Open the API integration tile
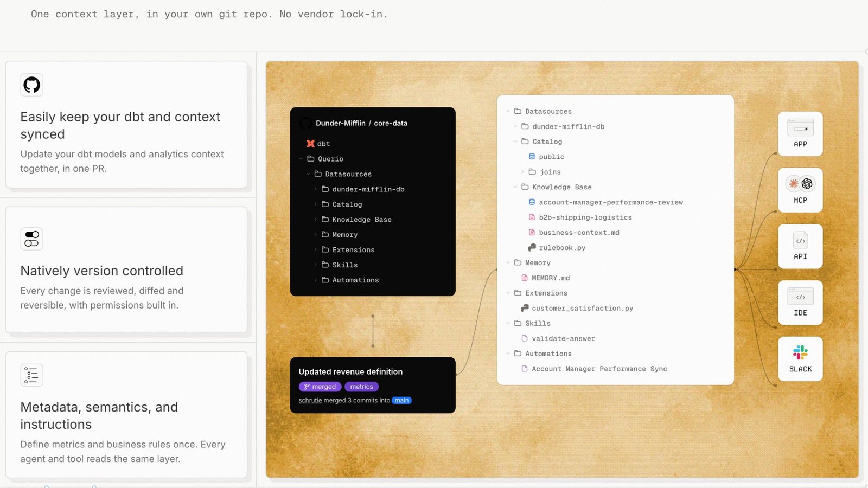 pos(800,246)
